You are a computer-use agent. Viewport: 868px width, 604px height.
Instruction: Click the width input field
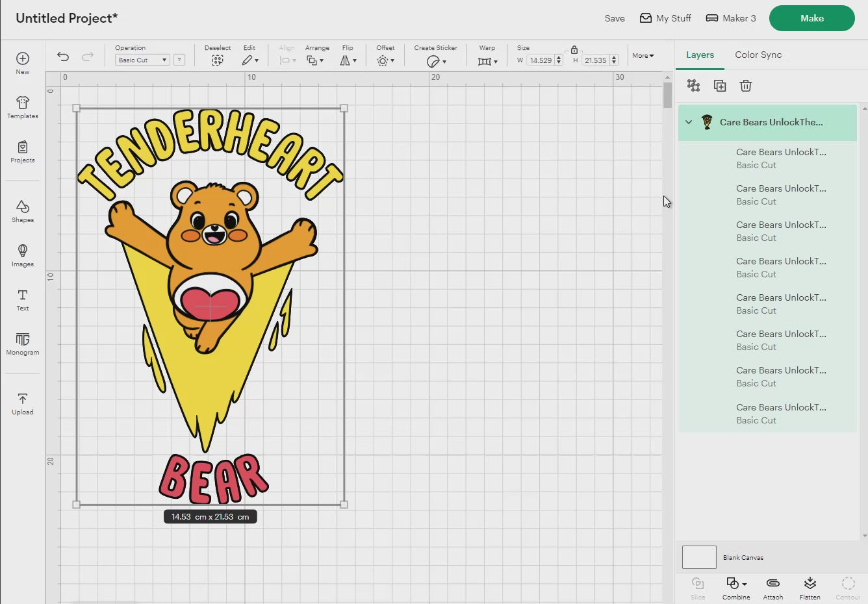541,60
